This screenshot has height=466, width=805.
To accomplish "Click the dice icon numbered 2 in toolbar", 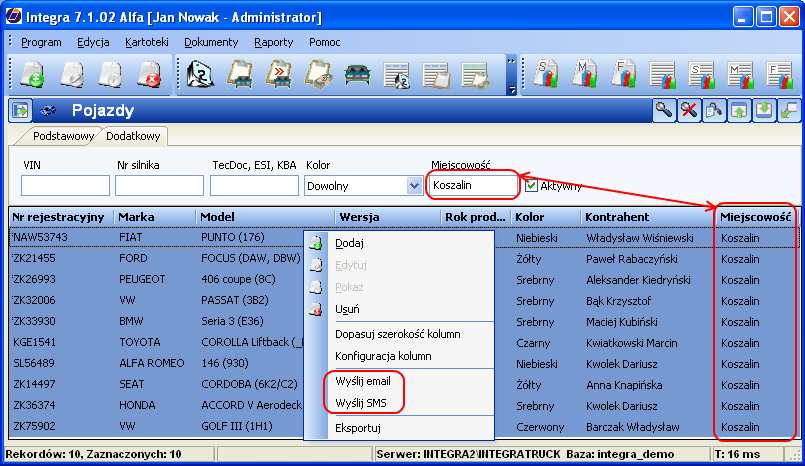I will (x=200, y=75).
